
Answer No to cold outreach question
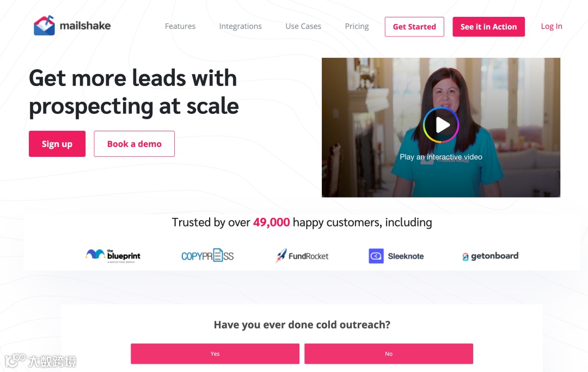[x=389, y=353]
